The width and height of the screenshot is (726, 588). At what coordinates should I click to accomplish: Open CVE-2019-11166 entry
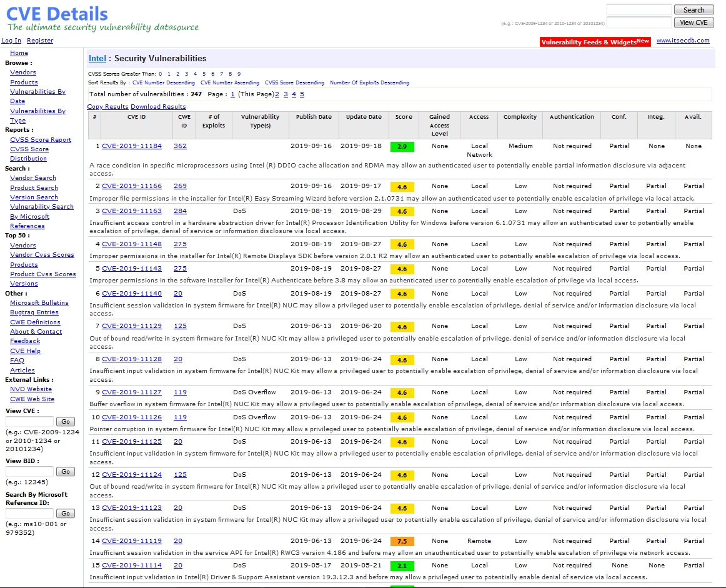click(132, 186)
